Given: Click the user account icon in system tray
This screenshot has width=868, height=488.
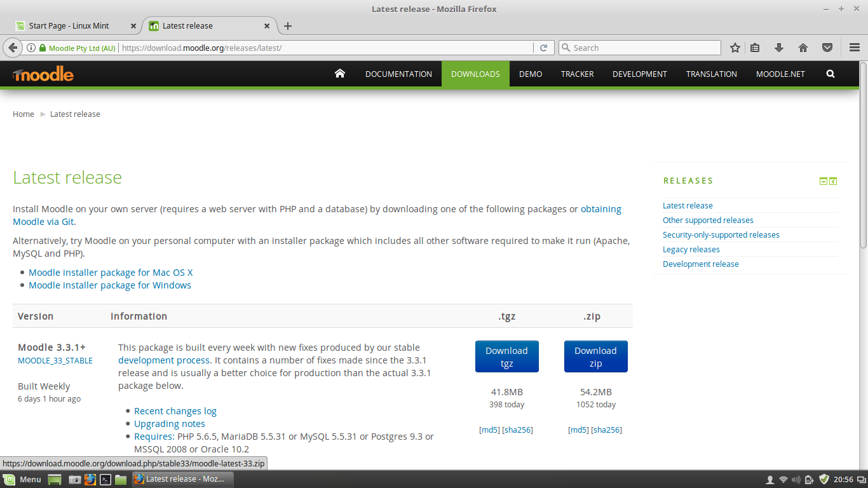Looking at the screenshot, I should pyautogui.click(x=770, y=480).
